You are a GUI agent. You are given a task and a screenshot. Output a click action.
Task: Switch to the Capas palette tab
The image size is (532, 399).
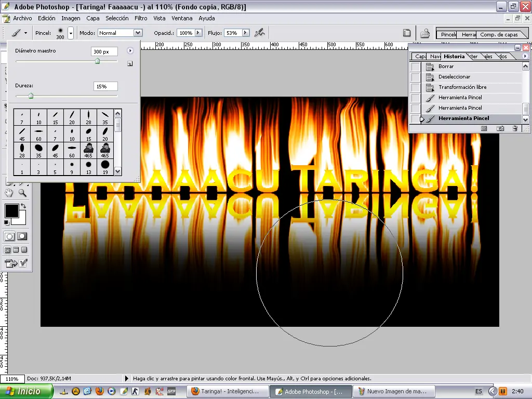419,56
